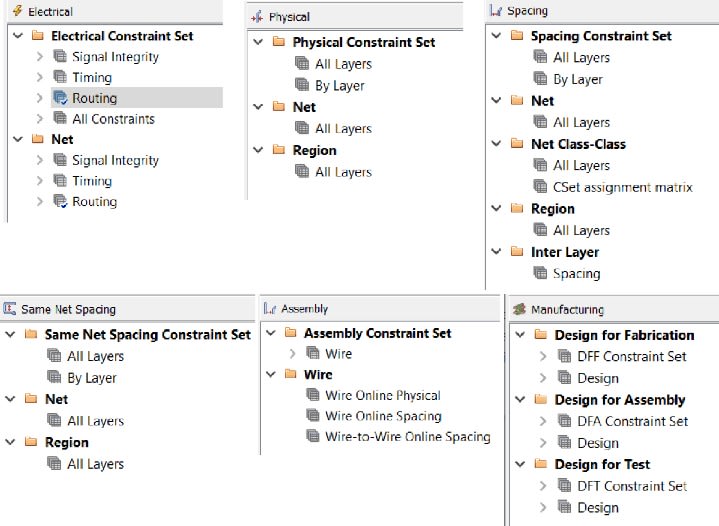Collapse the Inter Layer folder
Image resolution: width=719 pixels, height=526 pixels.
(x=495, y=252)
